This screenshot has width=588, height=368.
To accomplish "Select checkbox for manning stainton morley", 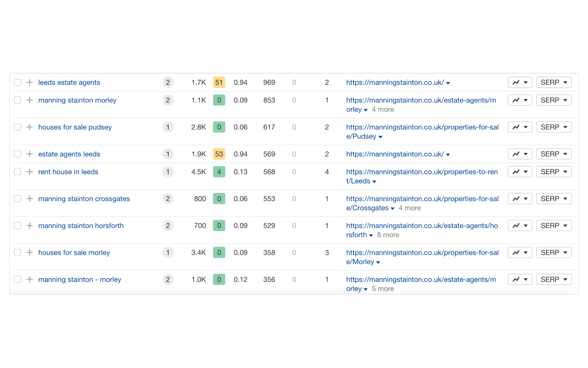I will pos(18,100).
